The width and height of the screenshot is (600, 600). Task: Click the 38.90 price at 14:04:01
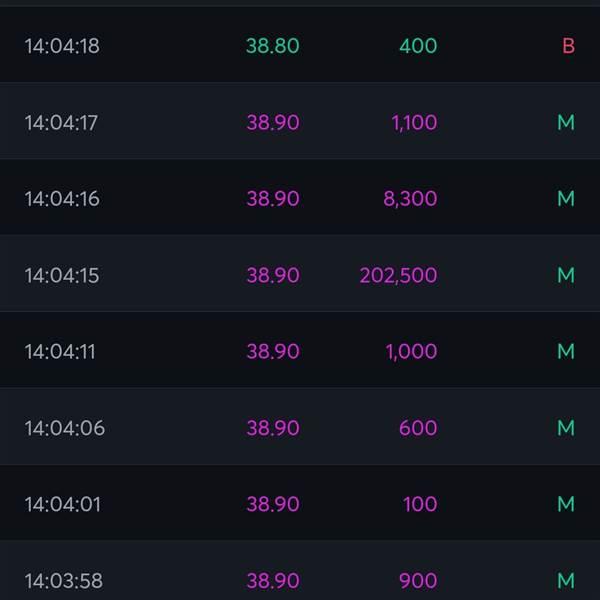tap(272, 504)
